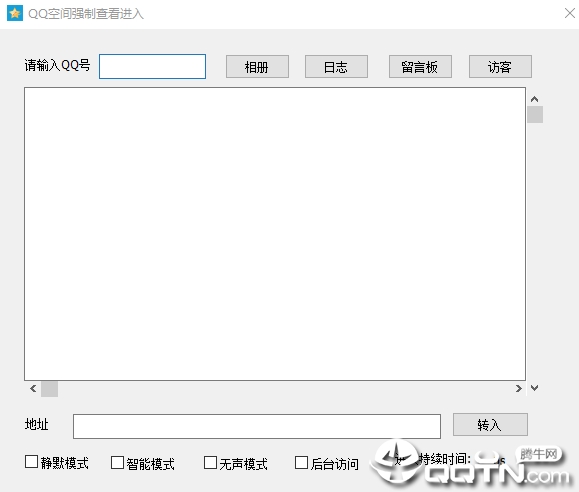Enable 智能模式 checkbox
Viewport: 579px width, 492px height.
pyautogui.click(x=117, y=462)
